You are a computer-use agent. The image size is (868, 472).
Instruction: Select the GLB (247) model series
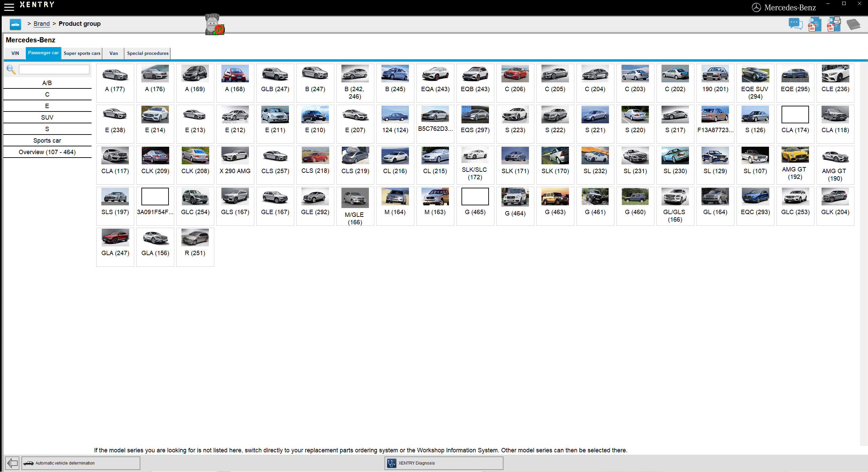point(275,83)
